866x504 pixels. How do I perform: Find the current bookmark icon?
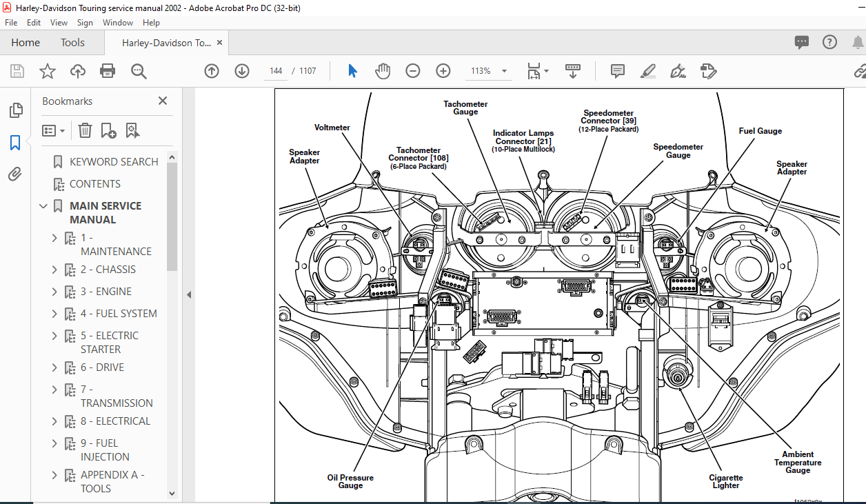tap(132, 130)
